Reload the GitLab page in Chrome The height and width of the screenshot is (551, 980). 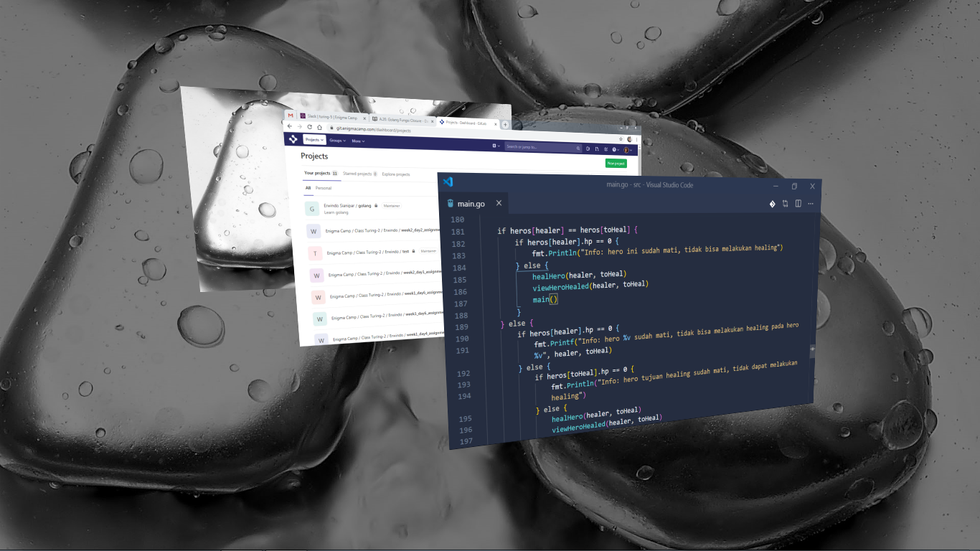(309, 127)
